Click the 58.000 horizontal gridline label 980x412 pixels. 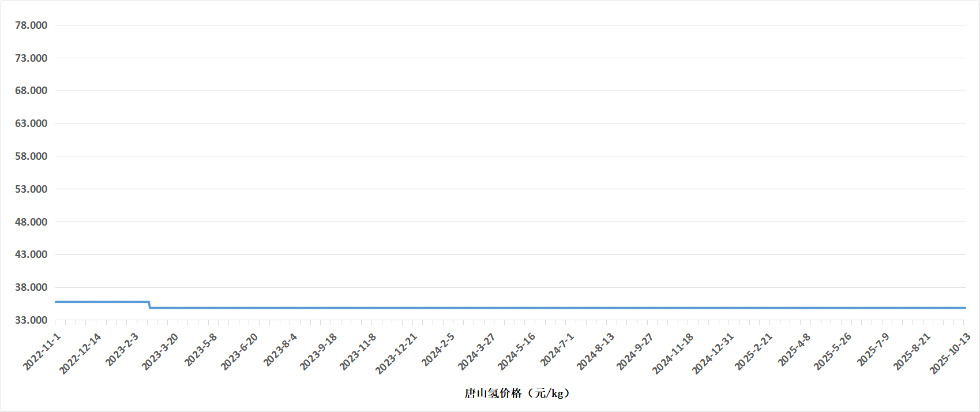click(x=31, y=156)
